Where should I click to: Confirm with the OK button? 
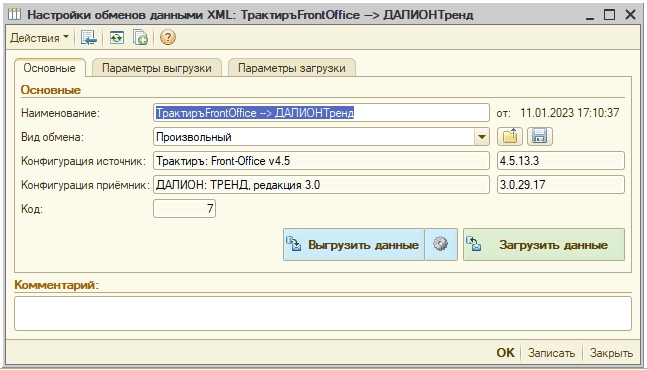[x=505, y=353]
